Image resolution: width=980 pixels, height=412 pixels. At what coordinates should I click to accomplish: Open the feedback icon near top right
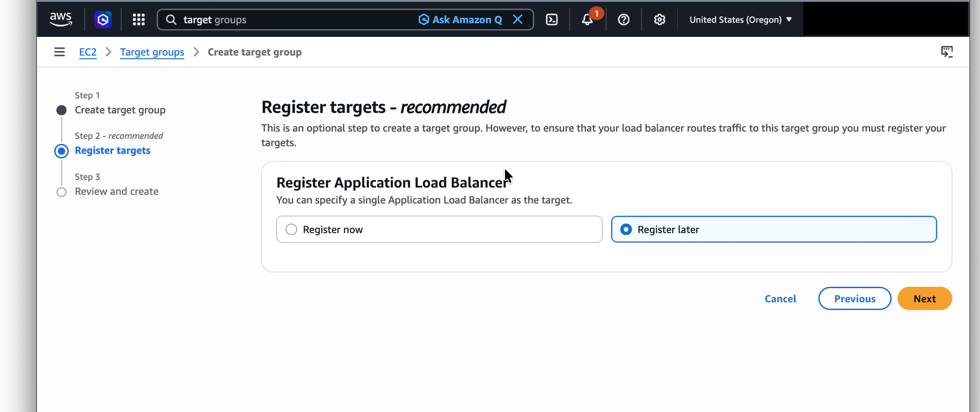[948, 52]
